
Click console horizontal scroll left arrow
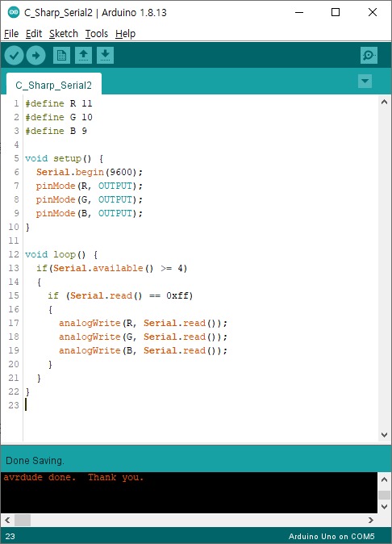(x=7, y=520)
